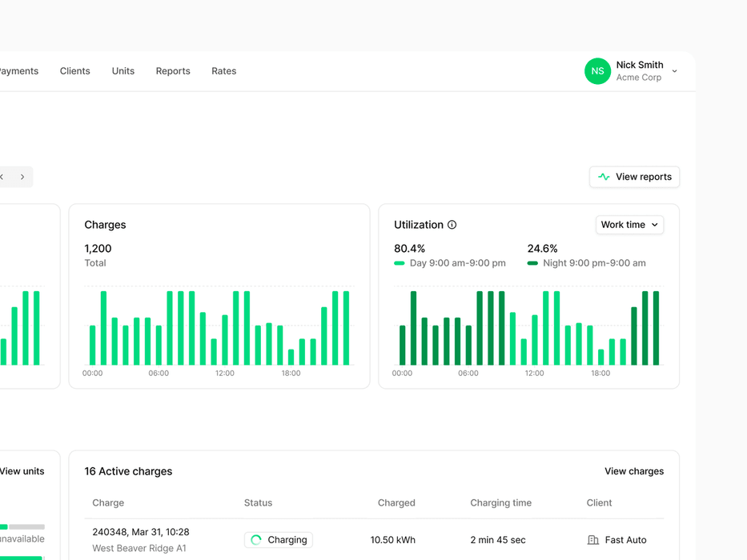Click the Charging status badge
Image resolution: width=747 pixels, height=560 pixels.
click(x=279, y=540)
